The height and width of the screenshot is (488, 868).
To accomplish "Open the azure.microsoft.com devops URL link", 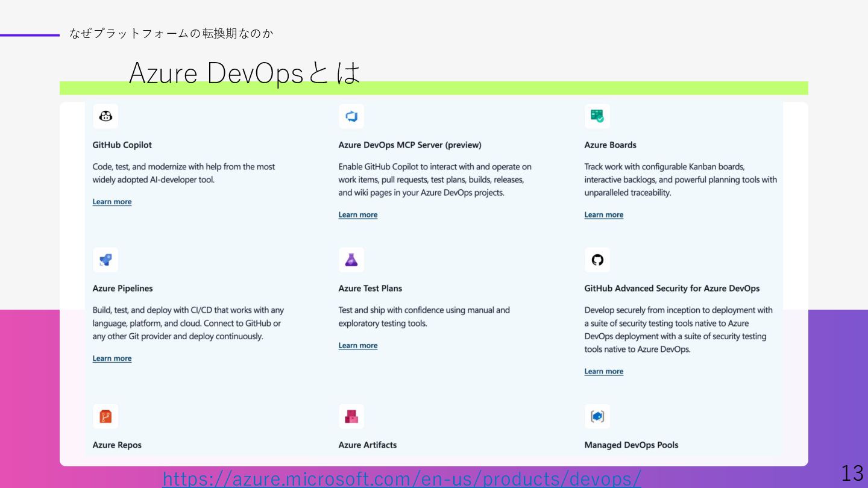I will tap(402, 479).
